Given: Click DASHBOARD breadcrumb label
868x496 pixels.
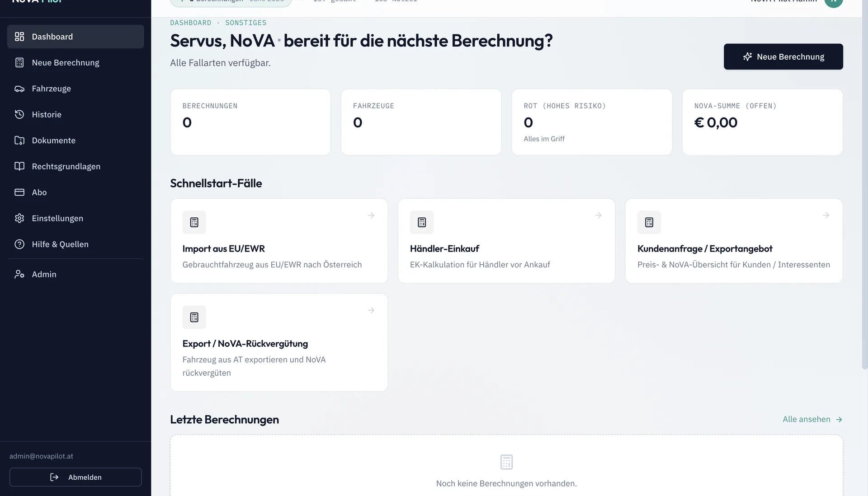Looking at the screenshot, I should pos(190,23).
